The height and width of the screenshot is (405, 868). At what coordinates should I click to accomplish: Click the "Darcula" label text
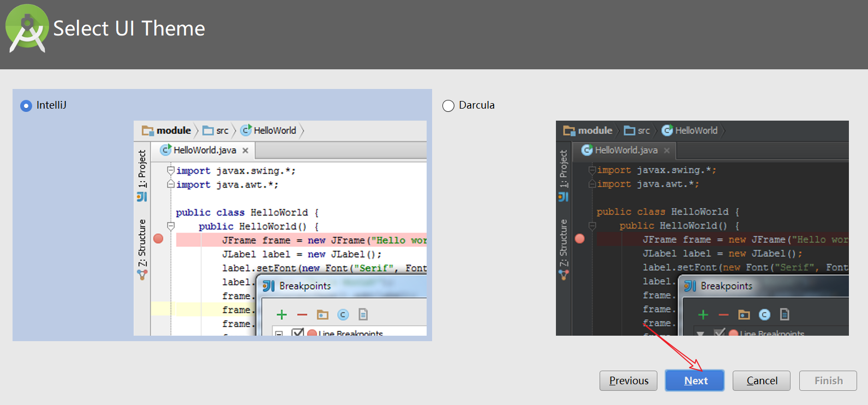pyautogui.click(x=477, y=105)
